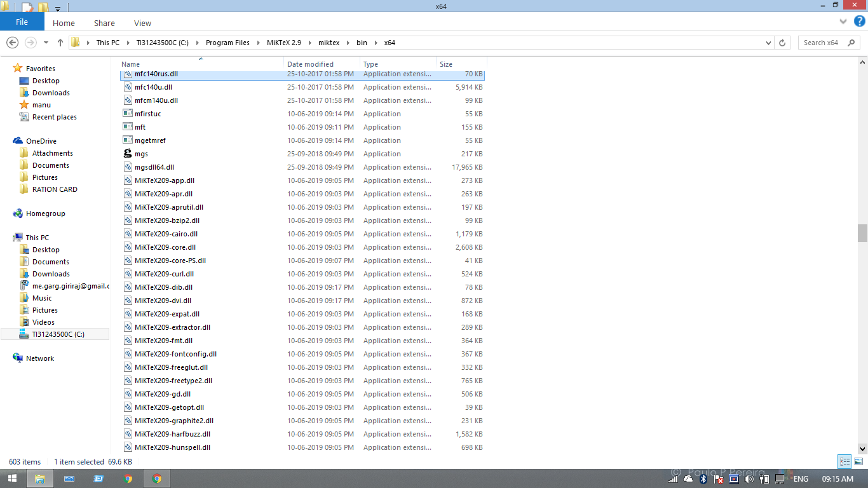Open Customize Quick Access Toolbar dropdown
The width and height of the screenshot is (868, 488).
point(58,8)
